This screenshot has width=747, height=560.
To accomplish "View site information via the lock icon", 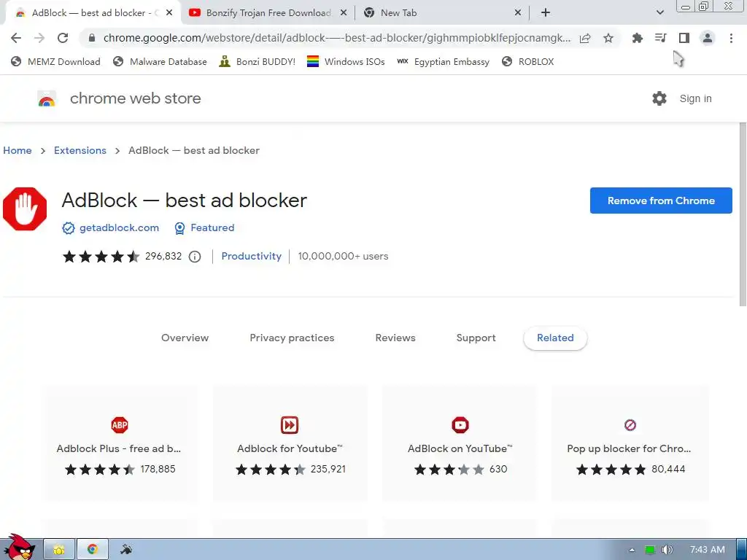I will click(x=92, y=38).
